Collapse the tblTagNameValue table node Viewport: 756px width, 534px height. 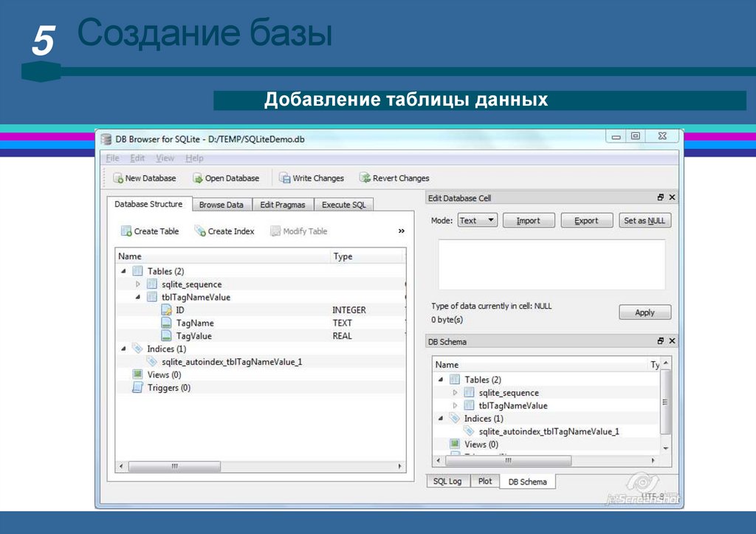(x=138, y=297)
